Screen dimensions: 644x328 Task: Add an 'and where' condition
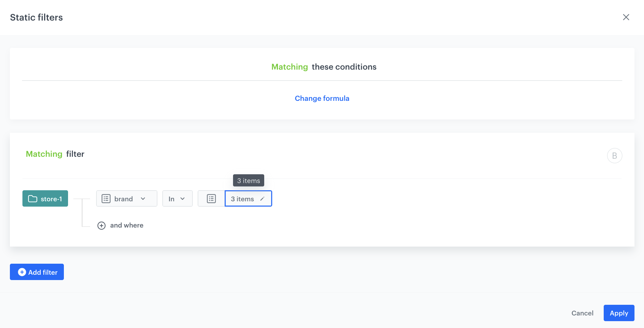click(127, 225)
